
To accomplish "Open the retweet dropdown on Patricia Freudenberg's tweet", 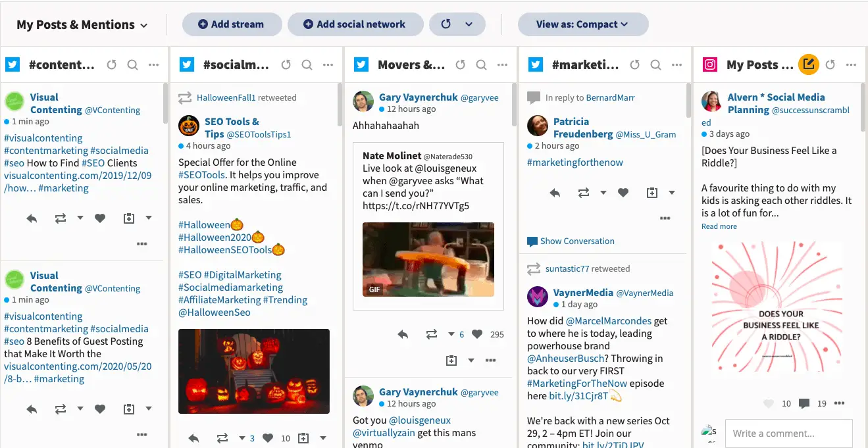I will click(x=603, y=193).
